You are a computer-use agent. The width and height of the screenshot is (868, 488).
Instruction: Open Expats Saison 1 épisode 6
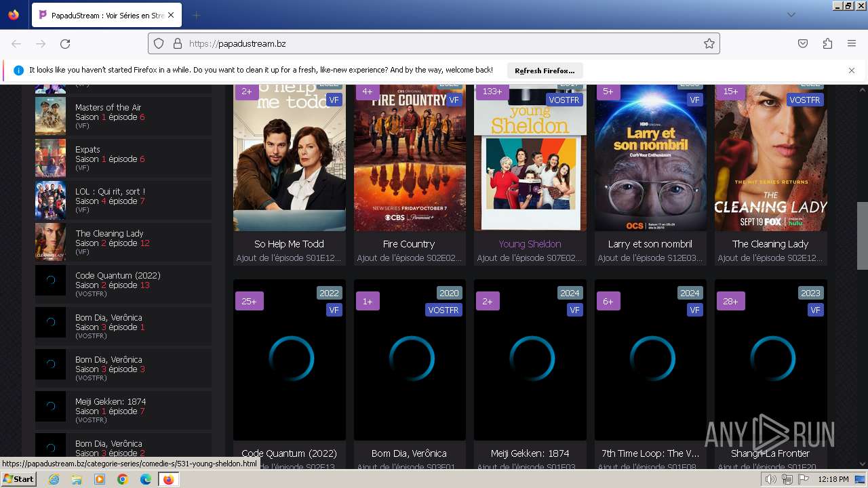tap(110, 159)
